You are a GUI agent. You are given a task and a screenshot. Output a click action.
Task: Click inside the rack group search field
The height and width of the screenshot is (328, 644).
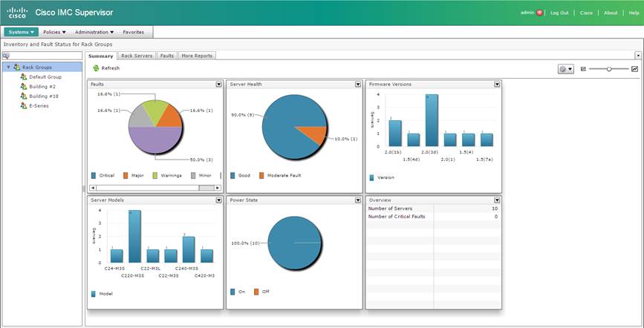tap(45, 56)
